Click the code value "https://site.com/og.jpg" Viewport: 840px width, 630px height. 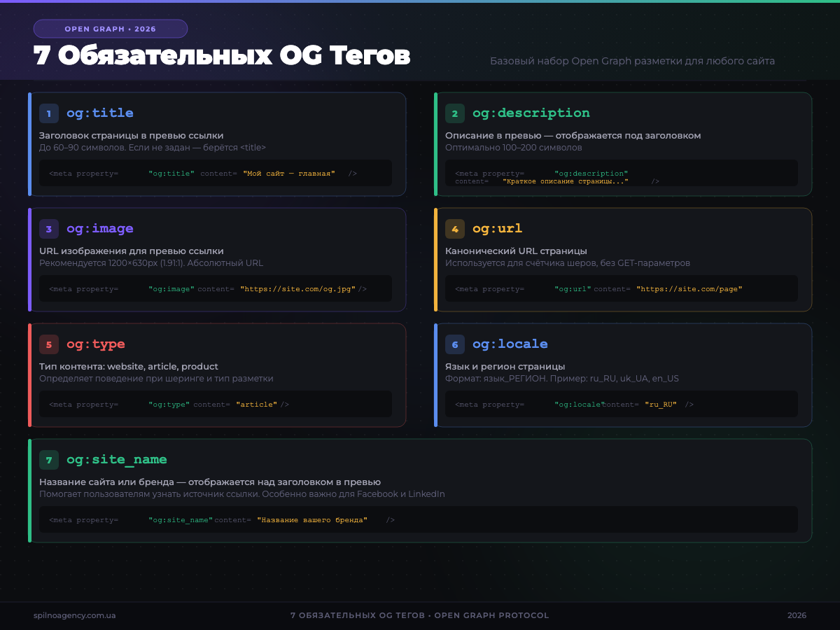(x=298, y=288)
